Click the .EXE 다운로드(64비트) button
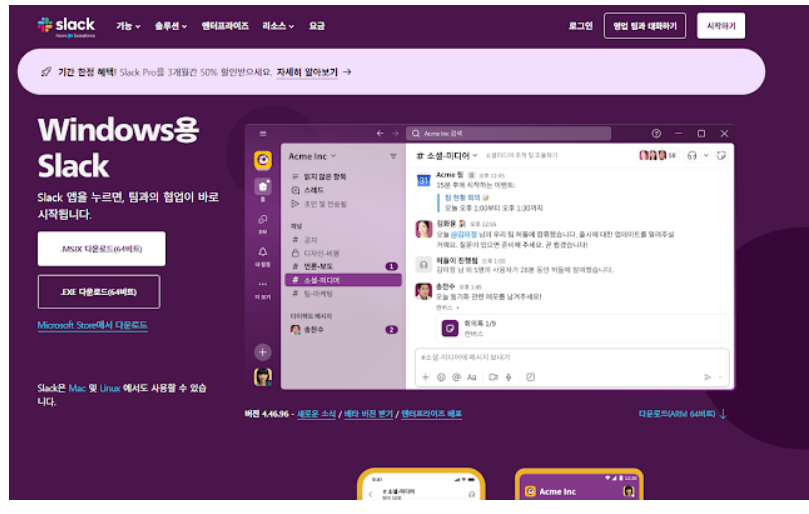This screenshot has width=809, height=514. (x=99, y=292)
